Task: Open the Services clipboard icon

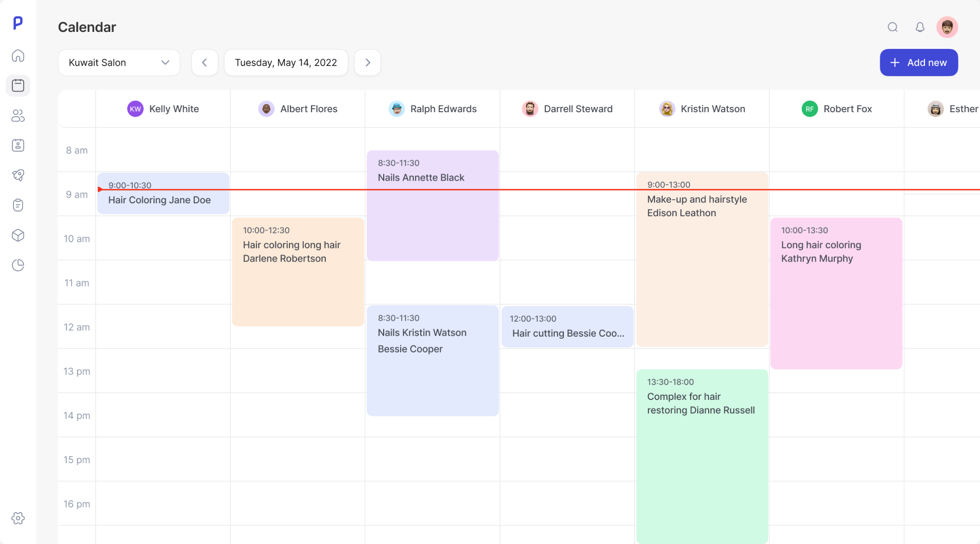Action: [18, 205]
